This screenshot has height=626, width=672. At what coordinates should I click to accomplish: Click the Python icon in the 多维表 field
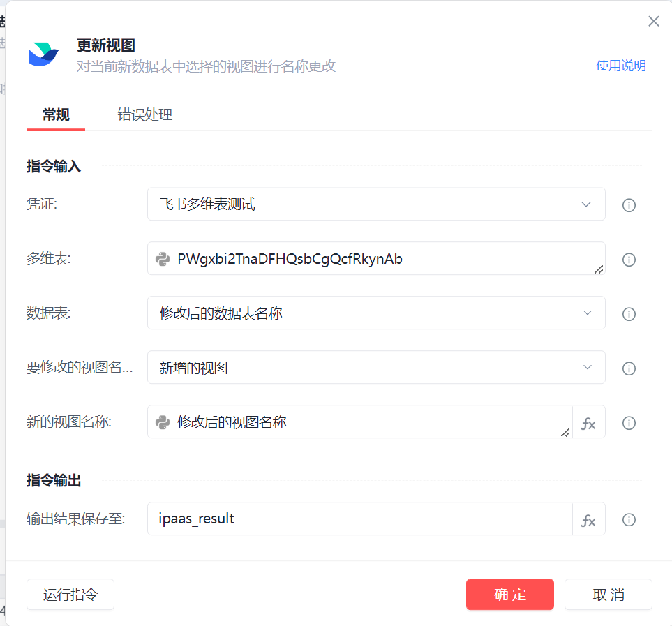tap(163, 259)
